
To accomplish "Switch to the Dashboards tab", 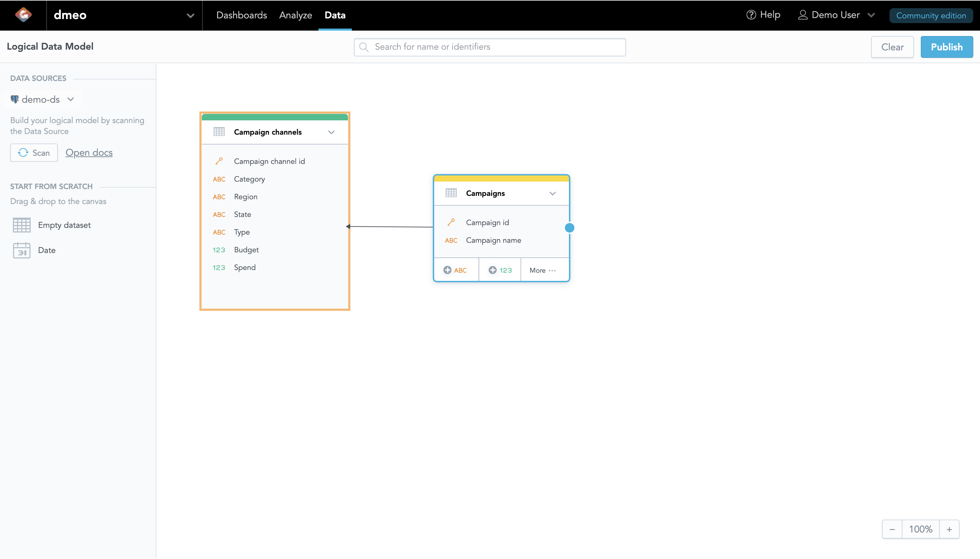I will [x=241, y=15].
